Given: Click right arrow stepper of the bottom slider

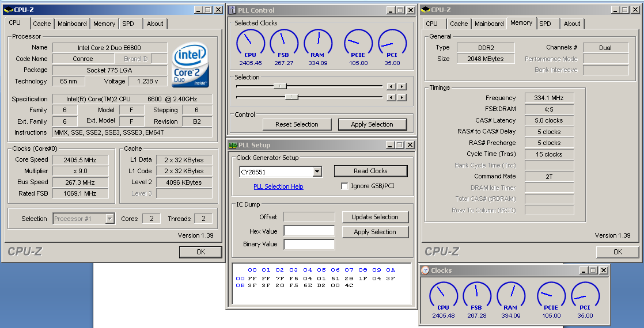Looking at the screenshot, I should tap(402, 97).
